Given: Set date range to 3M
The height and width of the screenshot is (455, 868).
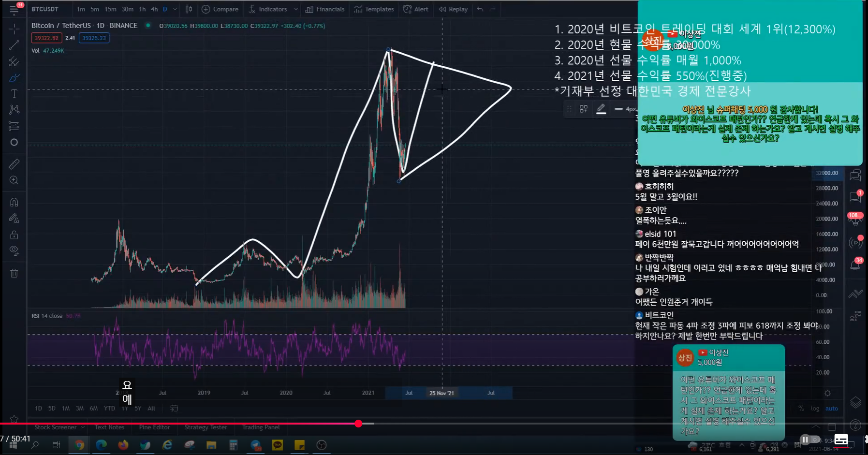Looking at the screenshot, I should click(x=80, y=409).
